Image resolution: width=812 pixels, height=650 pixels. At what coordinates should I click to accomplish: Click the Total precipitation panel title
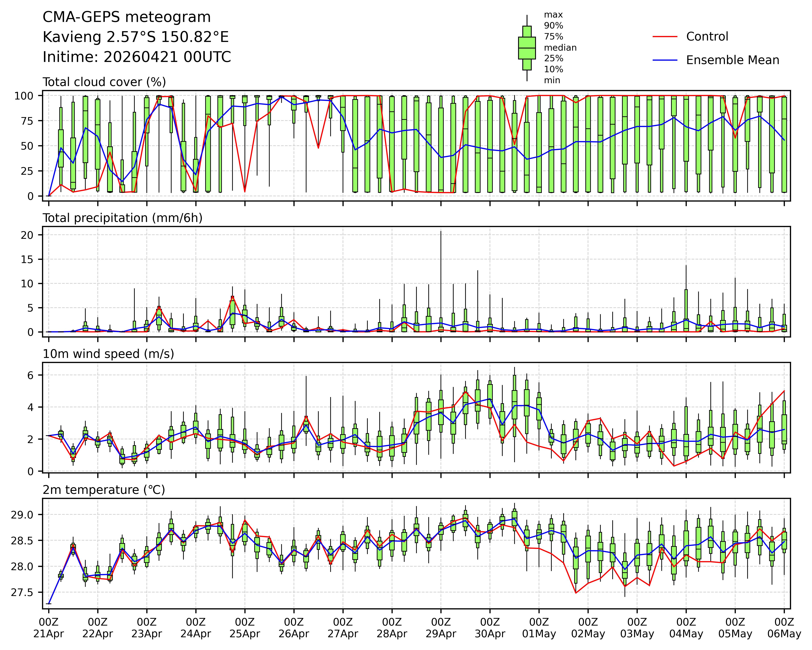[x=122, y=218]
